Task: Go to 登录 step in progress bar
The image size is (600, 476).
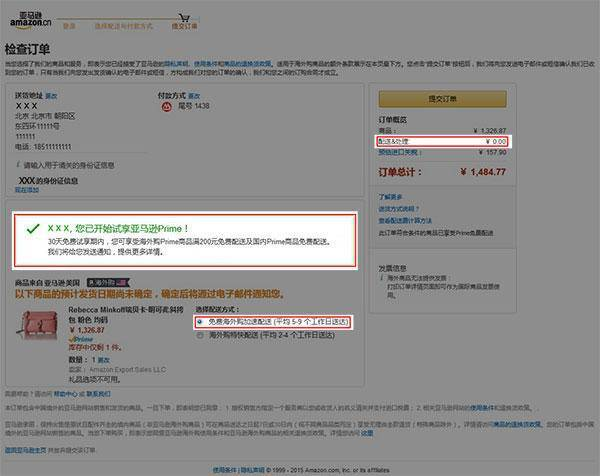Action: click(69, 26)
